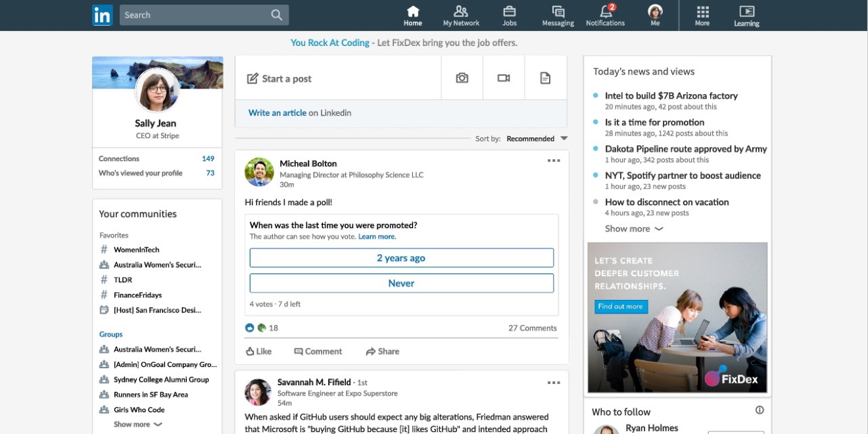
Task: Open the Sort by Recommended dropdown
Action: 536,139
